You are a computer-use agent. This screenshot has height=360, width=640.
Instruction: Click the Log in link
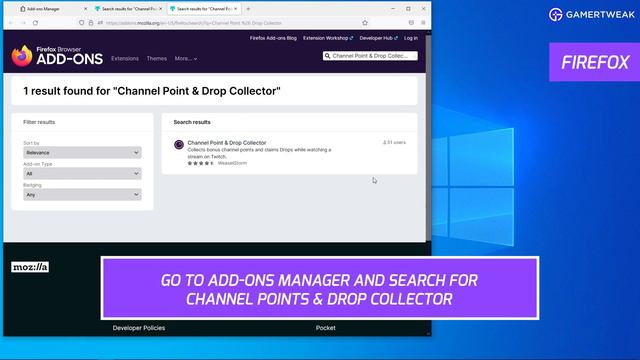[x=411, y=38]
